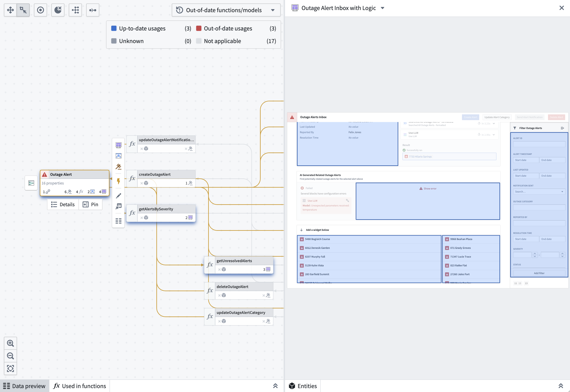Toggle Out-of-date usages red legend swatch
Screen dimensions: 570x392
[199, 28]
